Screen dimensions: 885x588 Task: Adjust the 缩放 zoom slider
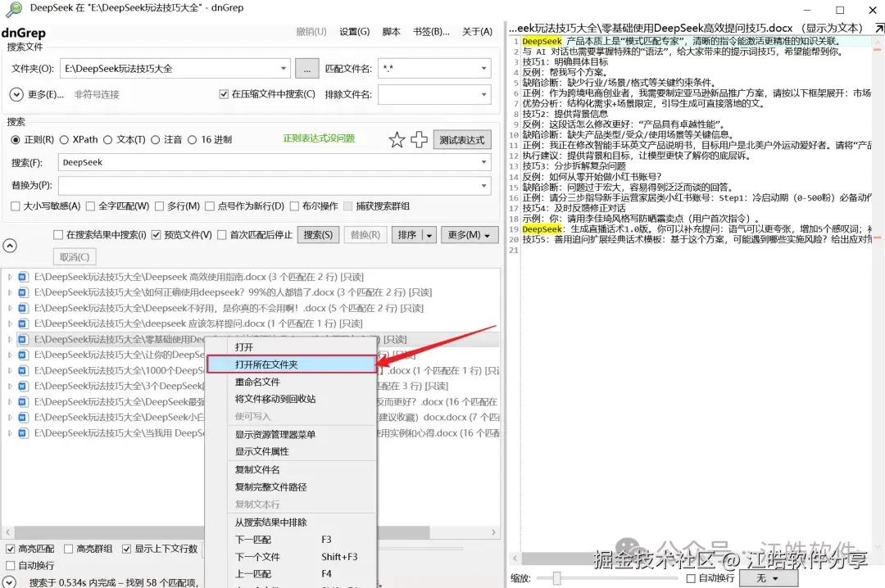[557, 578]
